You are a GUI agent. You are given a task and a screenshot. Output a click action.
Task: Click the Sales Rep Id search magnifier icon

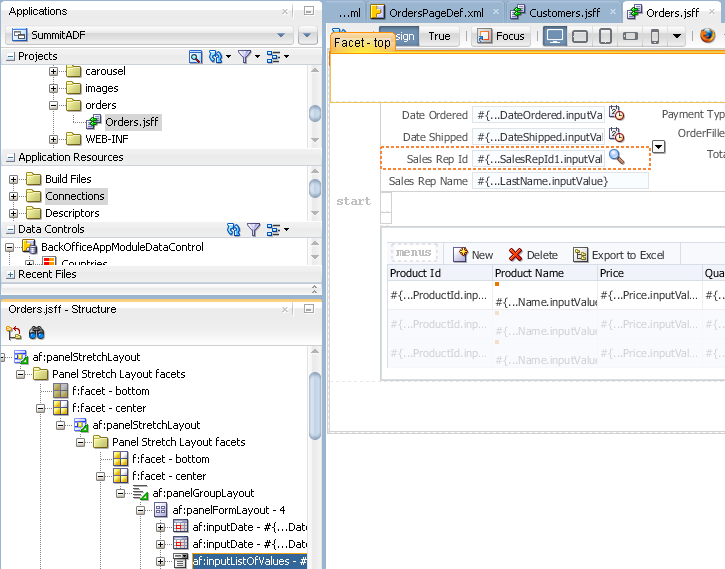(617, 157)
